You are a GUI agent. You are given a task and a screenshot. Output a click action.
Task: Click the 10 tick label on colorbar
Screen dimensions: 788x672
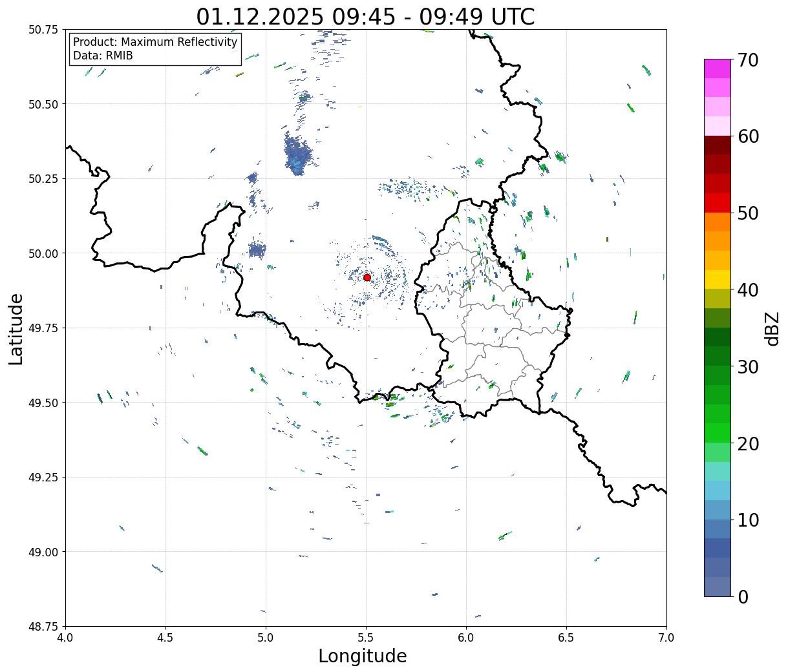(747, 520)
